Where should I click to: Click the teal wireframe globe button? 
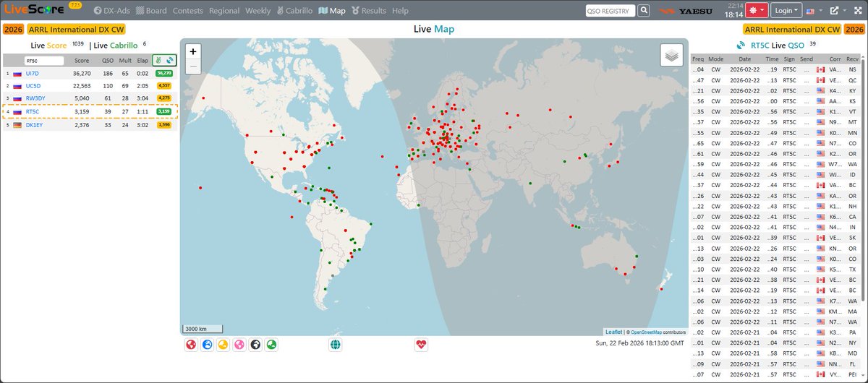tap(336, 345)
